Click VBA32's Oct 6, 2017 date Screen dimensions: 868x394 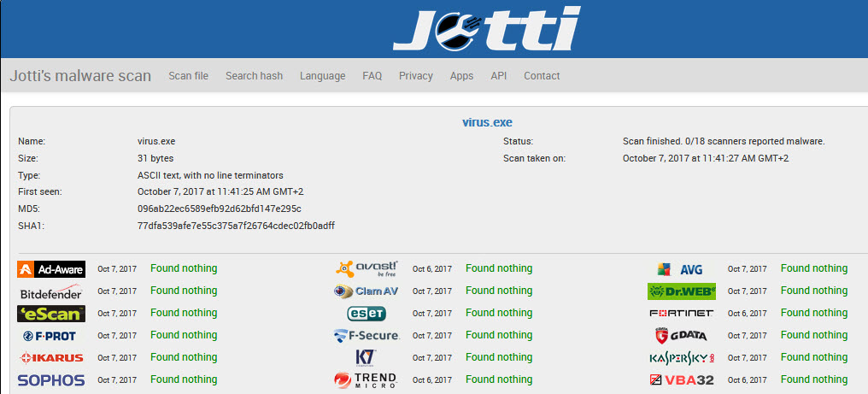pos(748,380)
